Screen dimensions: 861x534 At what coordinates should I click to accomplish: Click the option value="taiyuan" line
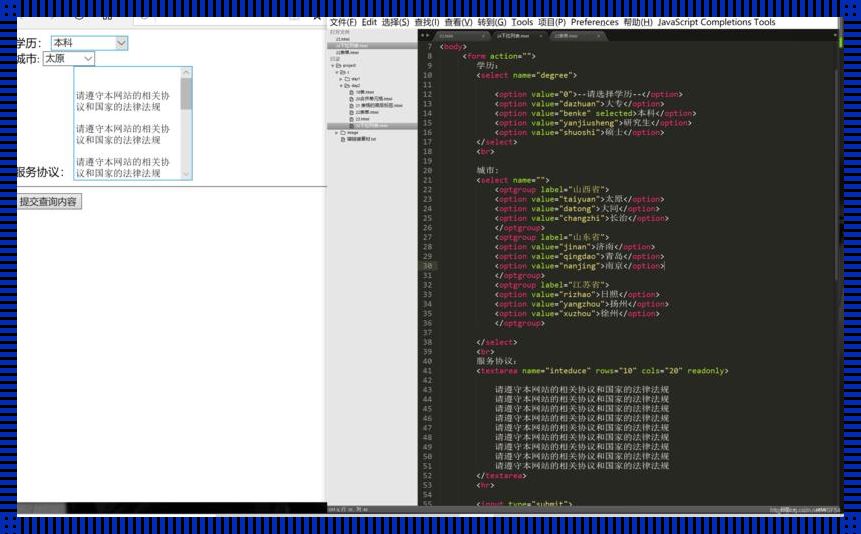click(579, 199)
